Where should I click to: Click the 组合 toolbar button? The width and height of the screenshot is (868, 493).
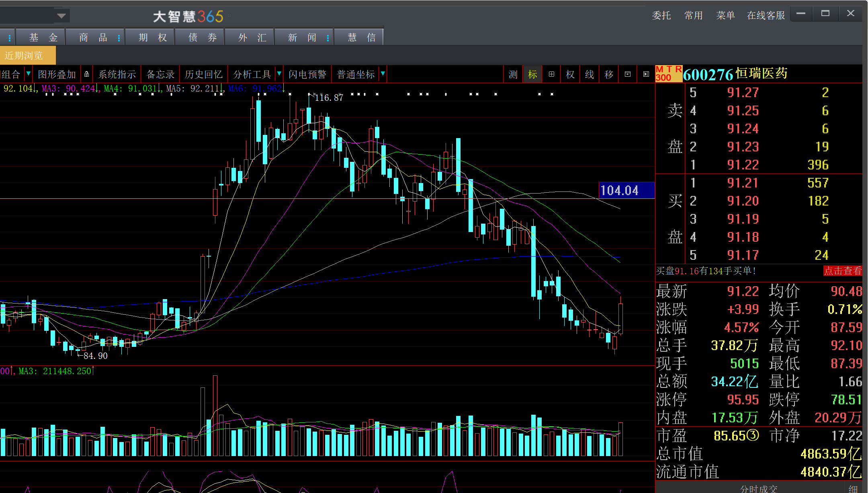(x=11, y=74)
